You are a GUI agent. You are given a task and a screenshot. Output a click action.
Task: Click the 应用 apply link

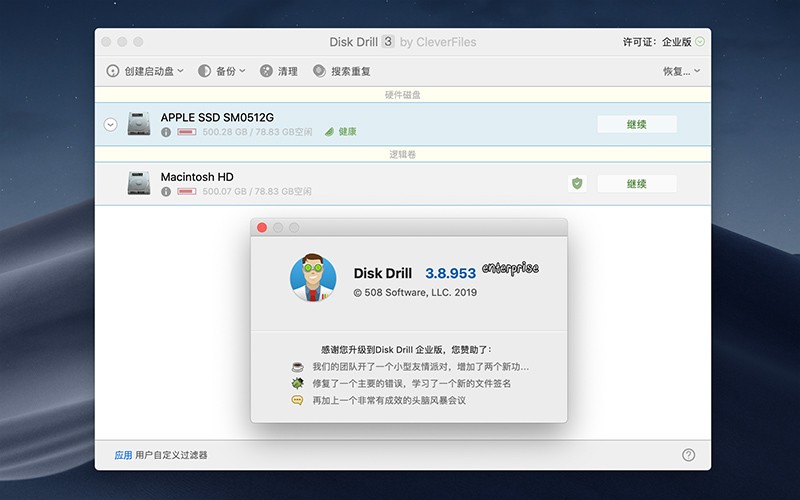[x=123, y=455]
